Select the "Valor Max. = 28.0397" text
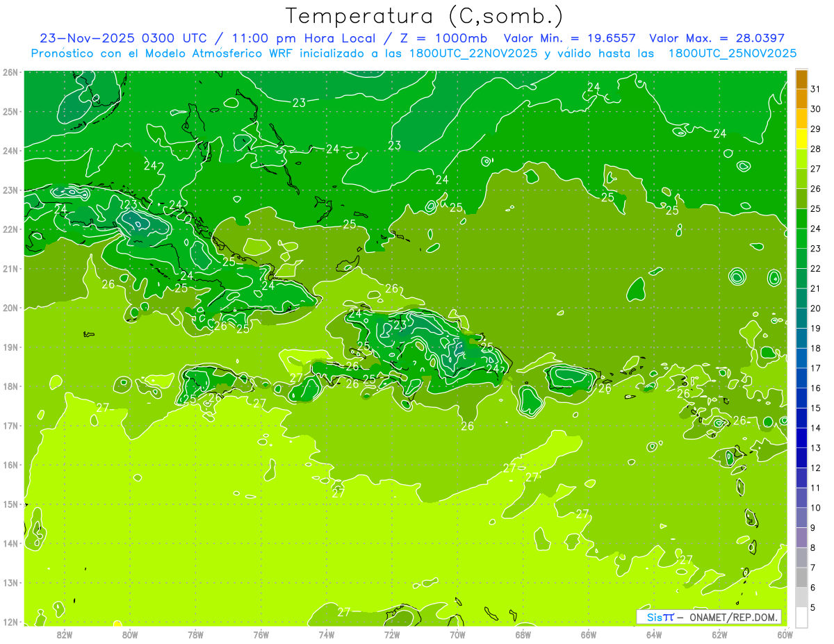Image resolution: width=834 pixels, height=644 pixels. click(x=717, y=38)
